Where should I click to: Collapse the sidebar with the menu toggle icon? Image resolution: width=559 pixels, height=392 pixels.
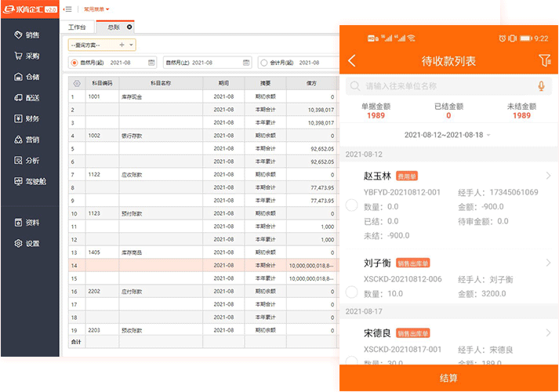click(68, 9)
